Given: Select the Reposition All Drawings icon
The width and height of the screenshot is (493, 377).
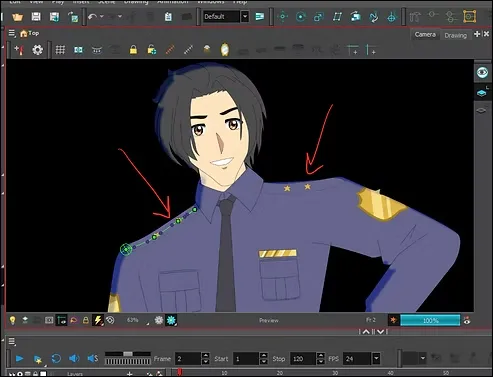Looking at the screenshot, I should 392,17.
